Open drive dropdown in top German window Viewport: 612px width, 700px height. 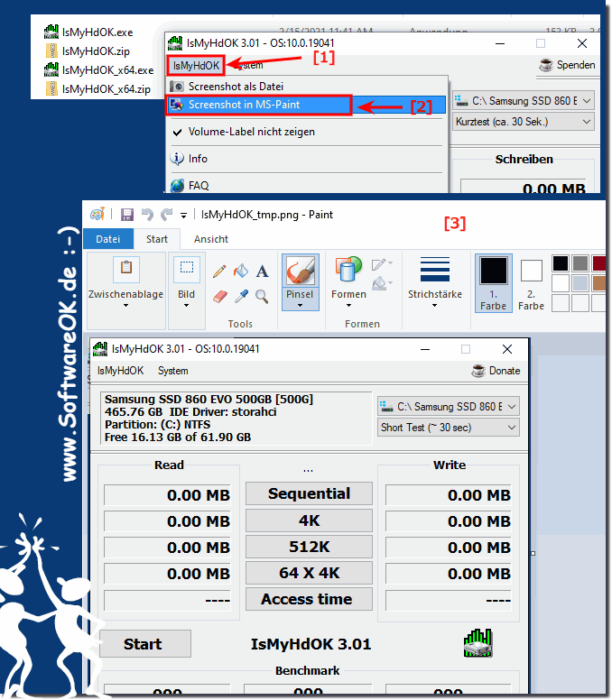click(524, 101)
